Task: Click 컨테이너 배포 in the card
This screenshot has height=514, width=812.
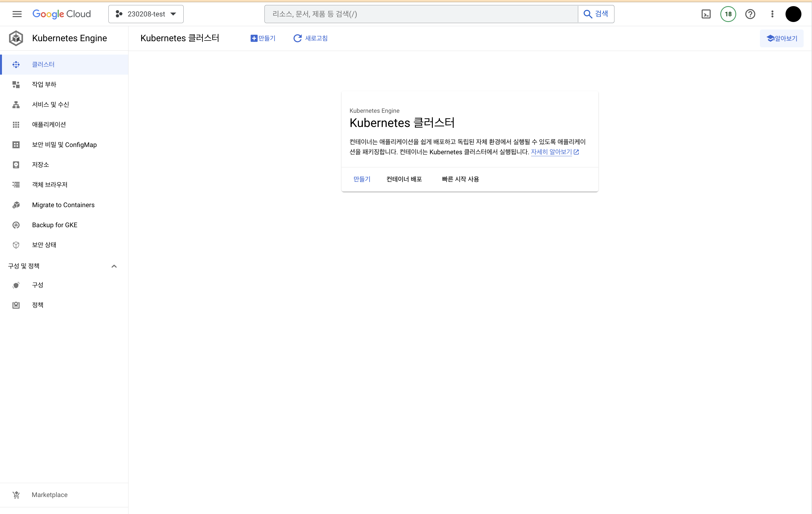Action: click(x=404, y=179)
